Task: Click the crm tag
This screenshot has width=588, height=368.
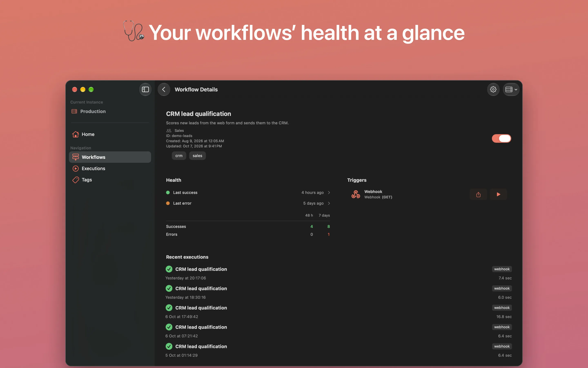Action: point(179,156)
